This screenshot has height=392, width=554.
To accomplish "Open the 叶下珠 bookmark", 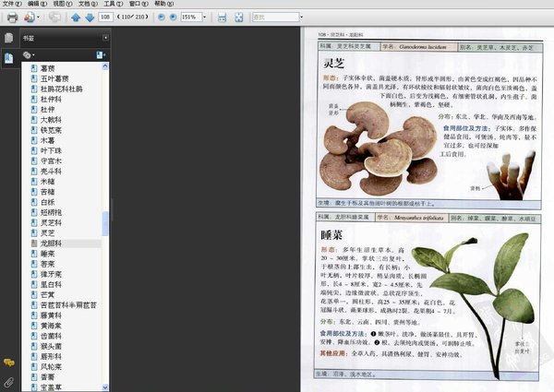I will (x=51, y=150).
